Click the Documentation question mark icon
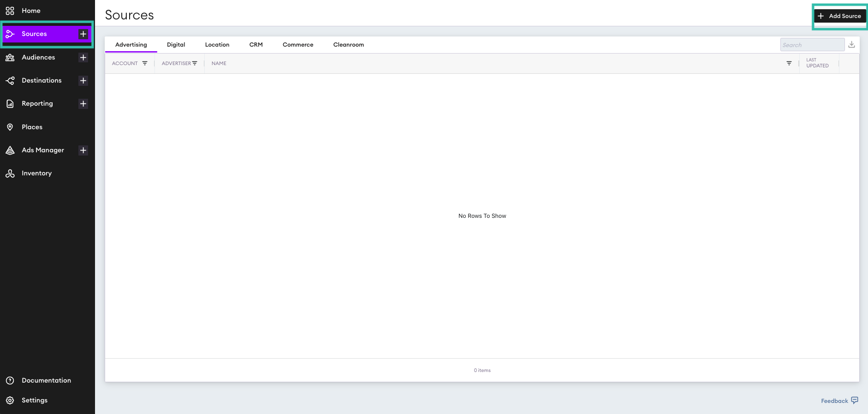The width and height of the screenshot is (868, 414). coord(10,380)
